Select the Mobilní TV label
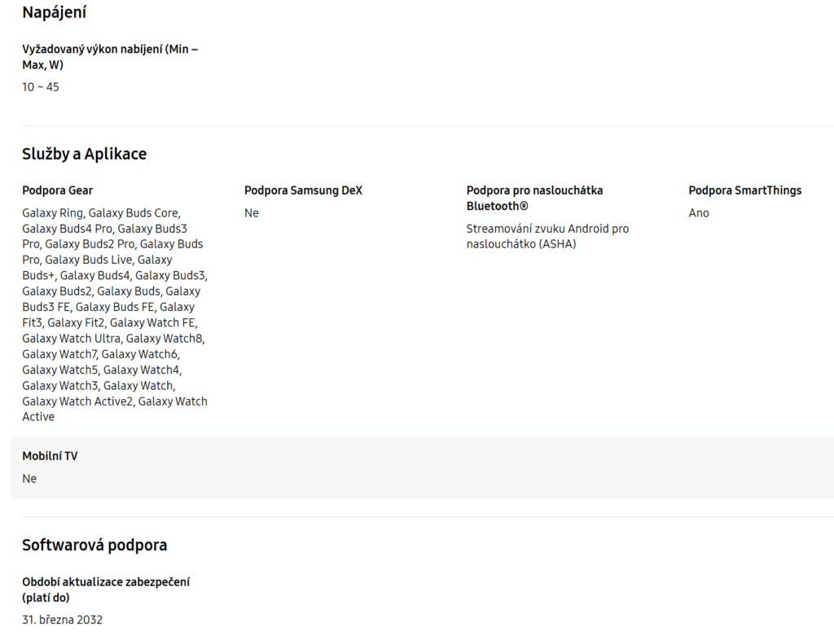 [x=50, y=456]
